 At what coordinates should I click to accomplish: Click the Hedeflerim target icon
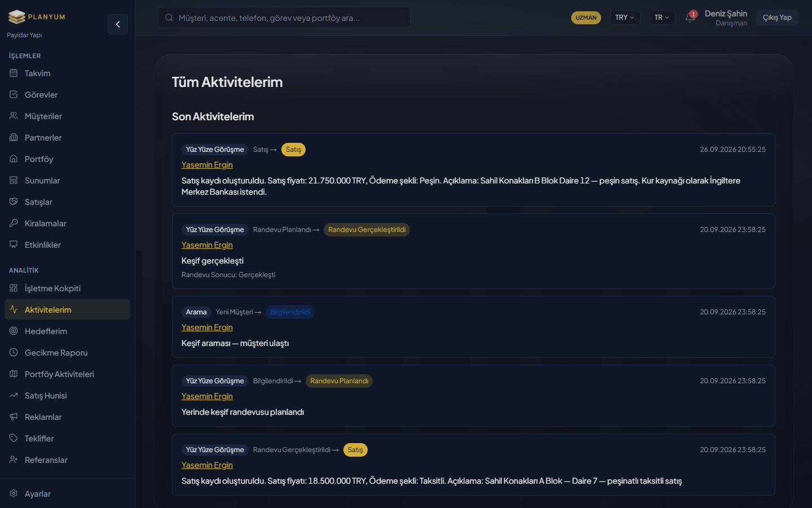pos(14,331)
